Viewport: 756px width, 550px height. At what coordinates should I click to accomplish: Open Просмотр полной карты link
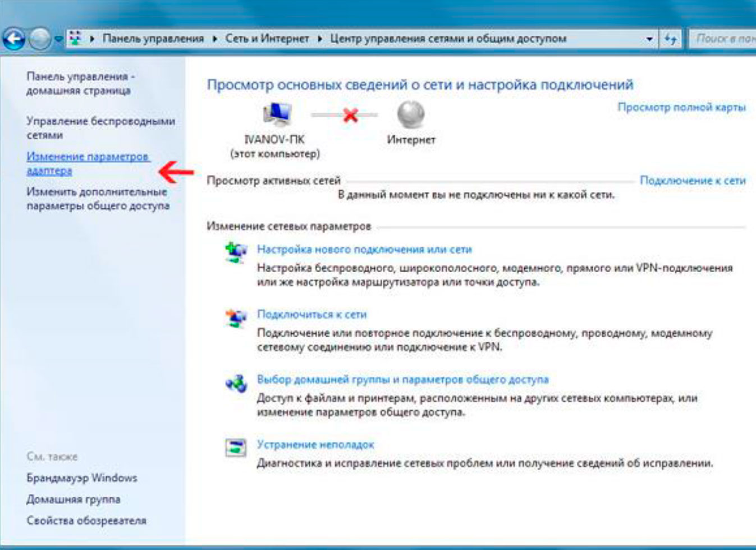tap(681, 107)
